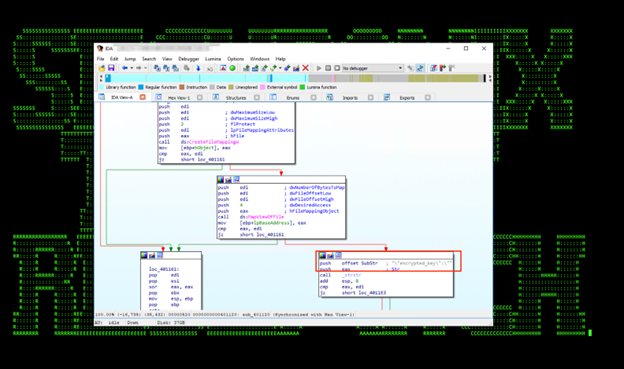
Task: Jump forward using the right arrow icon
Action: [138, 68]
